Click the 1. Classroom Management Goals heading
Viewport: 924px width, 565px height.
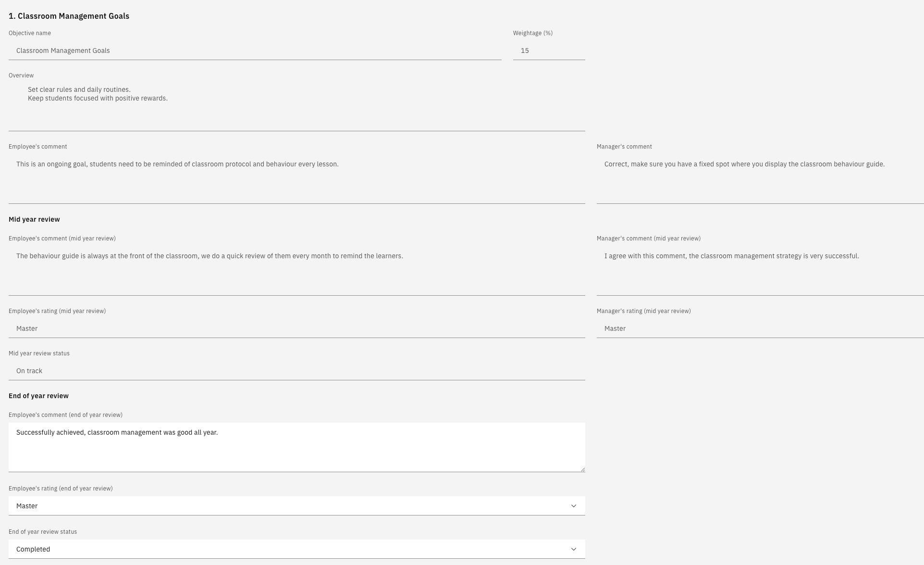69,16
